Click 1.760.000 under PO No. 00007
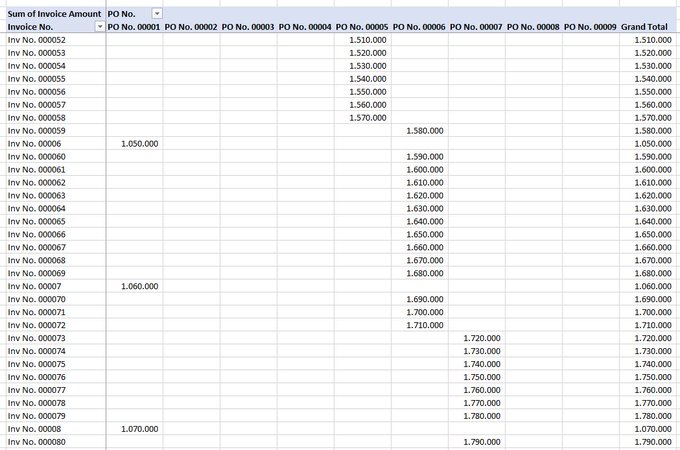 pos(482,390)
